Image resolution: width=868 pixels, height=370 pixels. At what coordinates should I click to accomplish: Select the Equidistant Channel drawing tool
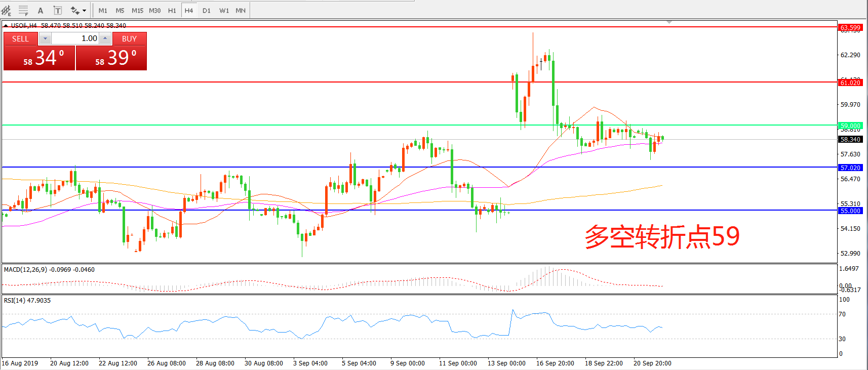click(x=6, y=10)
